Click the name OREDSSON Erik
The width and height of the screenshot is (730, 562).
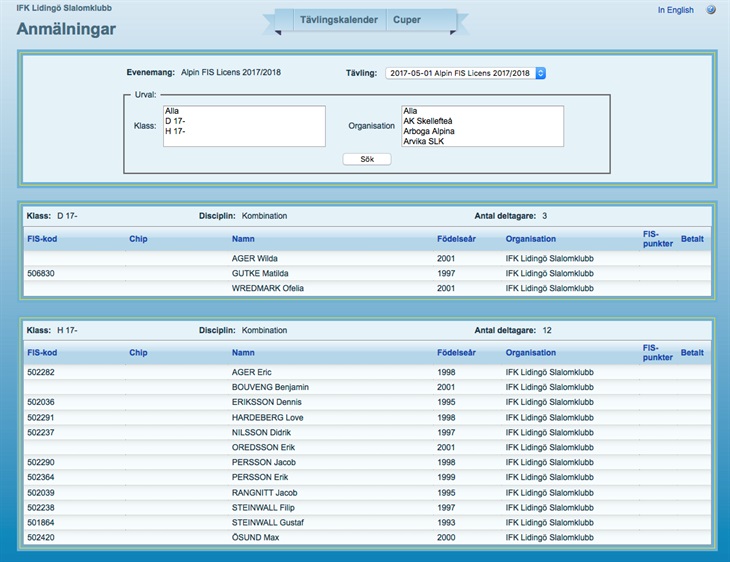click(263, 447)
